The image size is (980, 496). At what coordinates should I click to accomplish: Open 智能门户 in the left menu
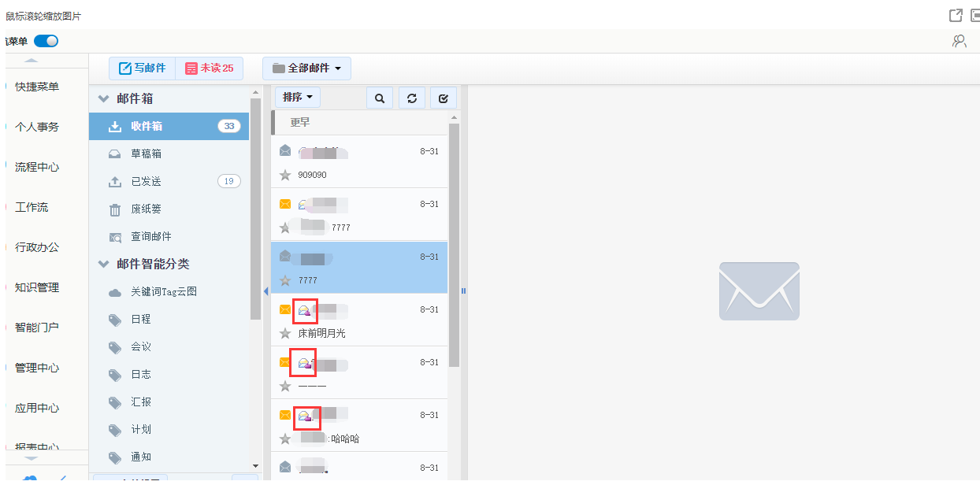pyautogui.click(x=37, y=328)
